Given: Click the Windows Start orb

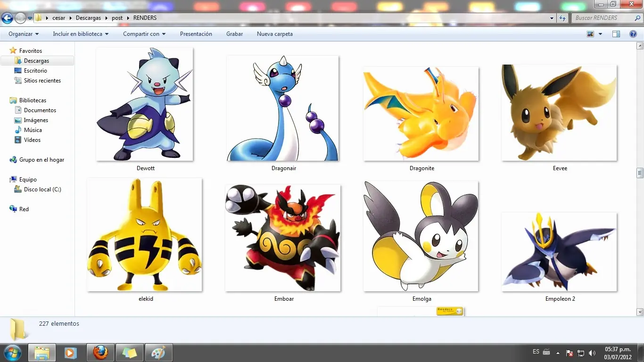Looking at the screenshot, I should tap(12, 352).
